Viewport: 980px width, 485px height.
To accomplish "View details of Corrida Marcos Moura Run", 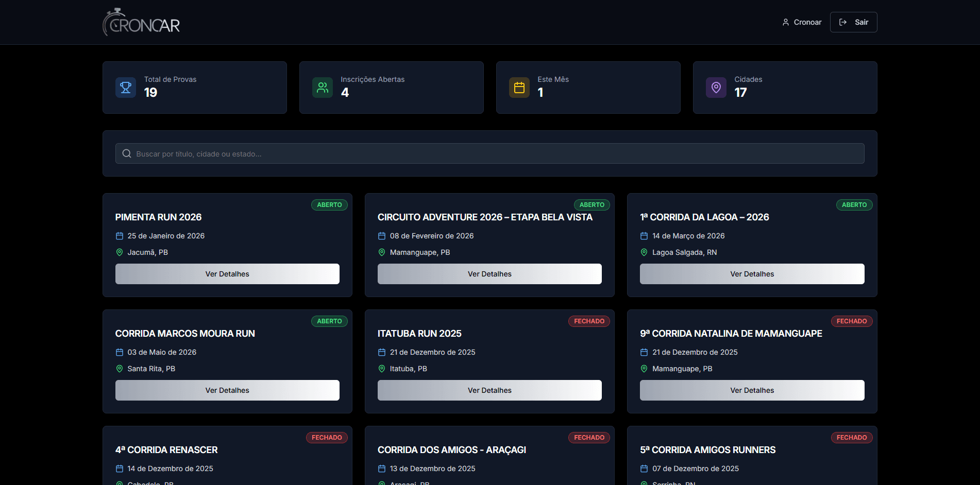I will [227, 390].
